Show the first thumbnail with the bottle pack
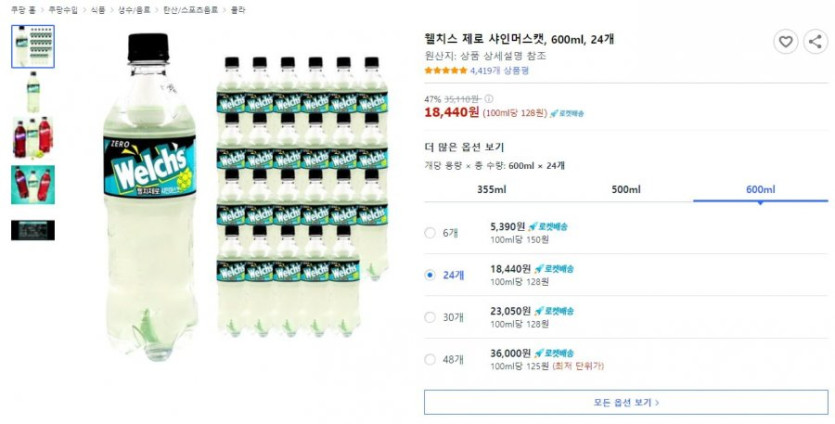 click(33, 46)
